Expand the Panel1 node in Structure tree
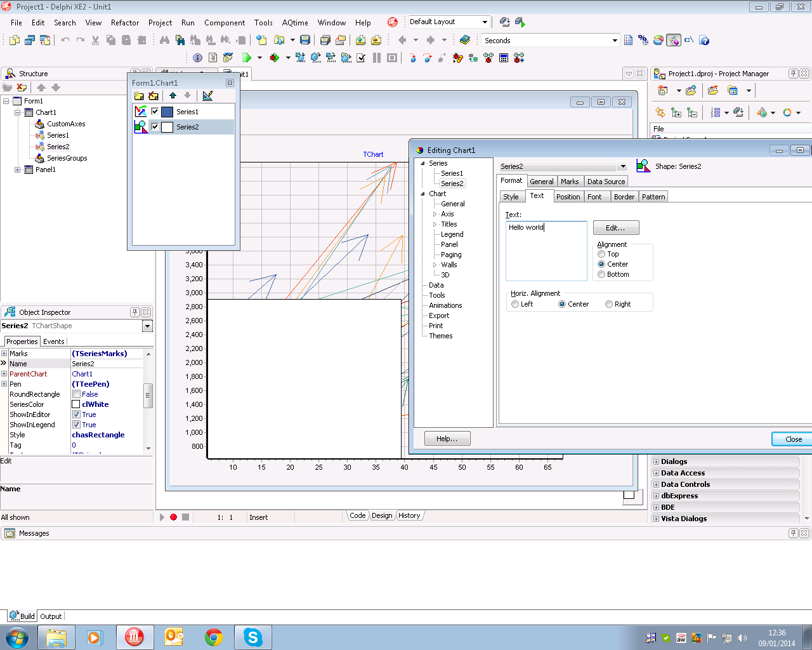This screenshot has width=812, height=650. point(18,169)
